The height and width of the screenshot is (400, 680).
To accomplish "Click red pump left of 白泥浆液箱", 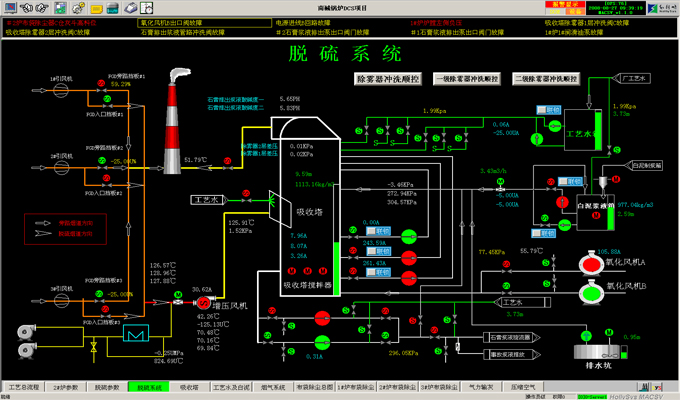I will (562, 202).
